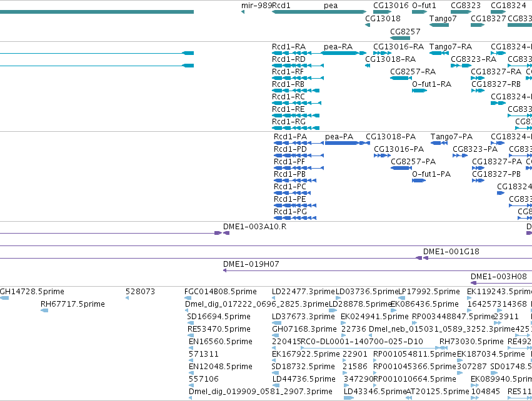532x401 pixels.
Task: Select the Rcd1-PF protein
Action: 299,168
